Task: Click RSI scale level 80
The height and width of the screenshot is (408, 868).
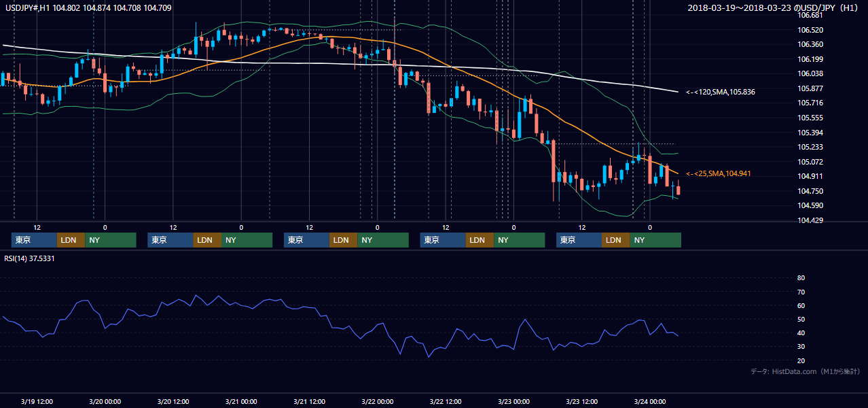Action: coord(801,278)
